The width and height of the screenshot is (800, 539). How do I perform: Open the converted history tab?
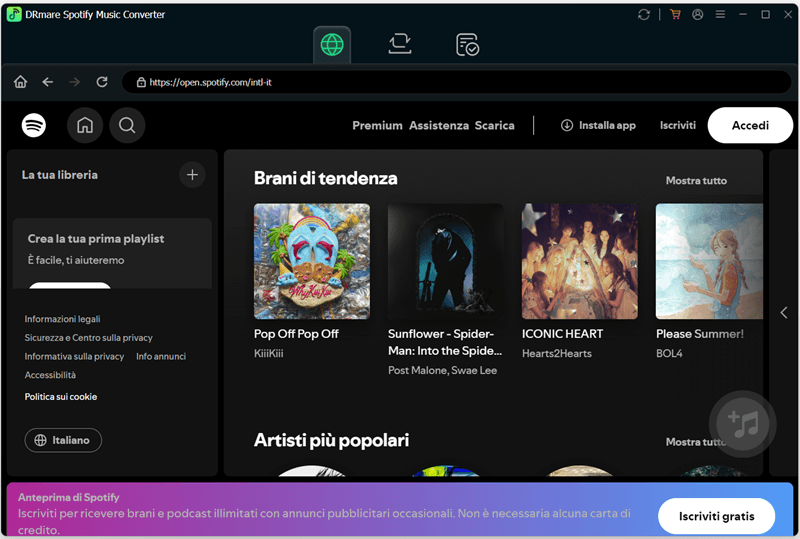(467, 44)
